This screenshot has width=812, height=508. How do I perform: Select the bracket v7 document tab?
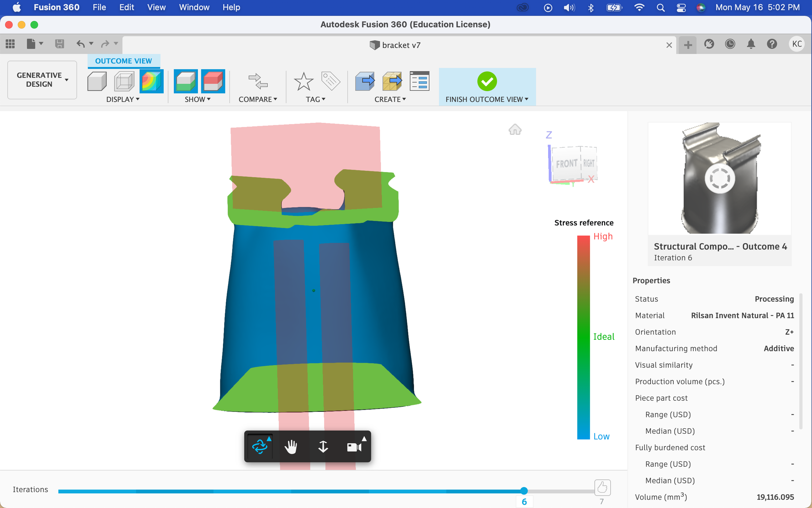pyautogui.click(x=395, y=45)
